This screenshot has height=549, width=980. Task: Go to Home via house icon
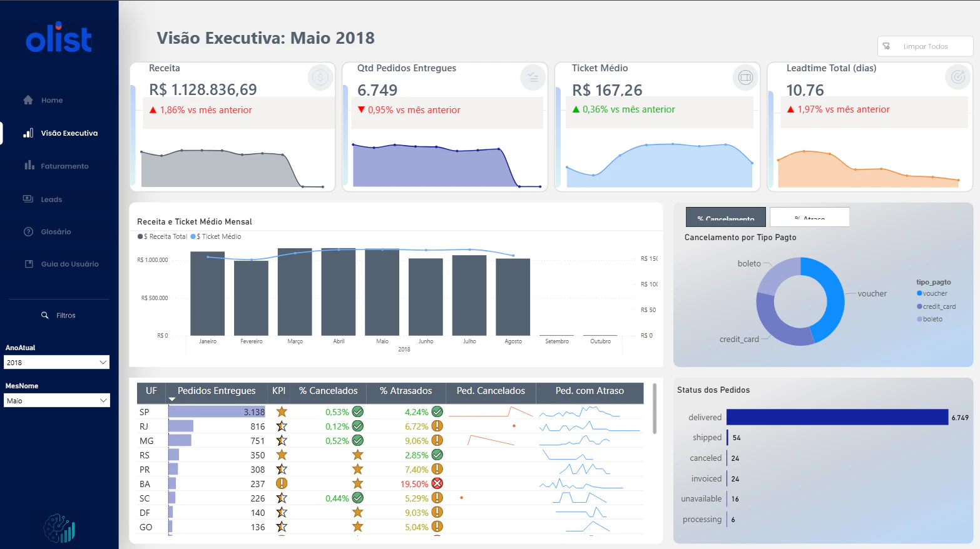click(28, 100)
